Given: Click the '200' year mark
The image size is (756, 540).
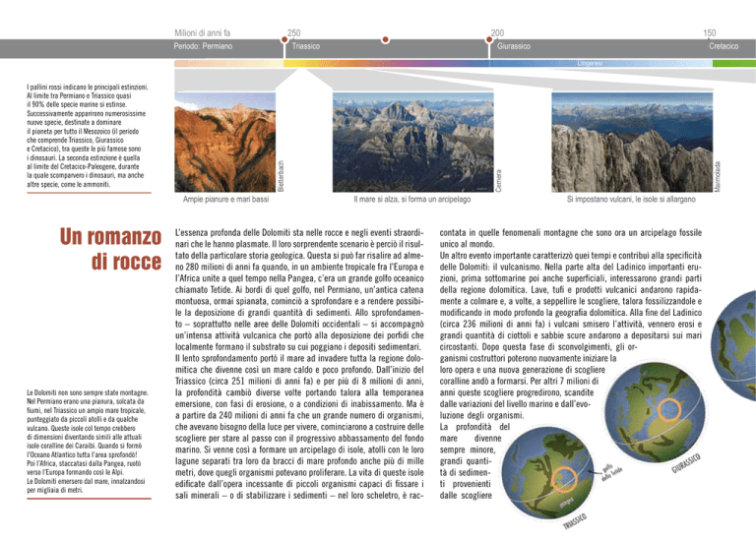Looking at the screenshot, I should coord(497,32).
